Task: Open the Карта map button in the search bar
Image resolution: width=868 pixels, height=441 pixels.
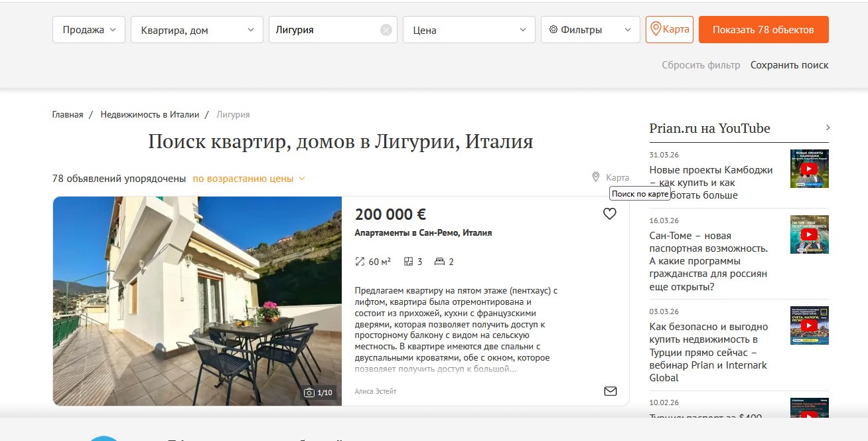Action: click(669, 30)
